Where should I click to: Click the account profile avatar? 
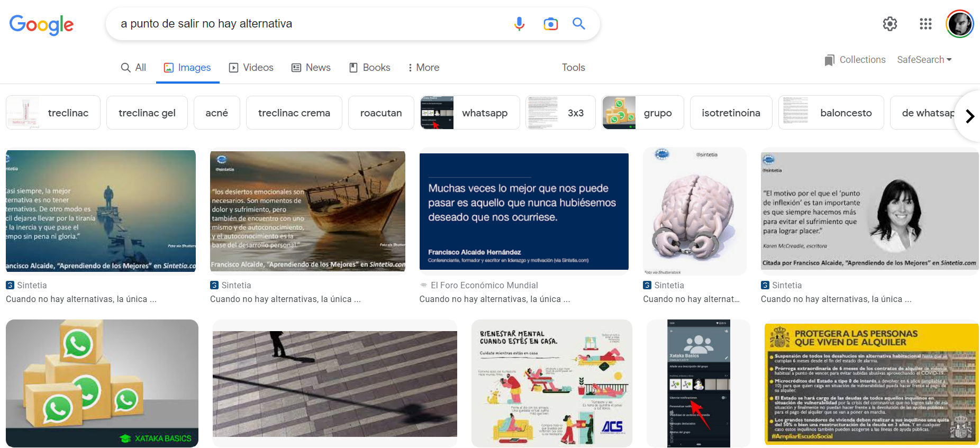959,24
